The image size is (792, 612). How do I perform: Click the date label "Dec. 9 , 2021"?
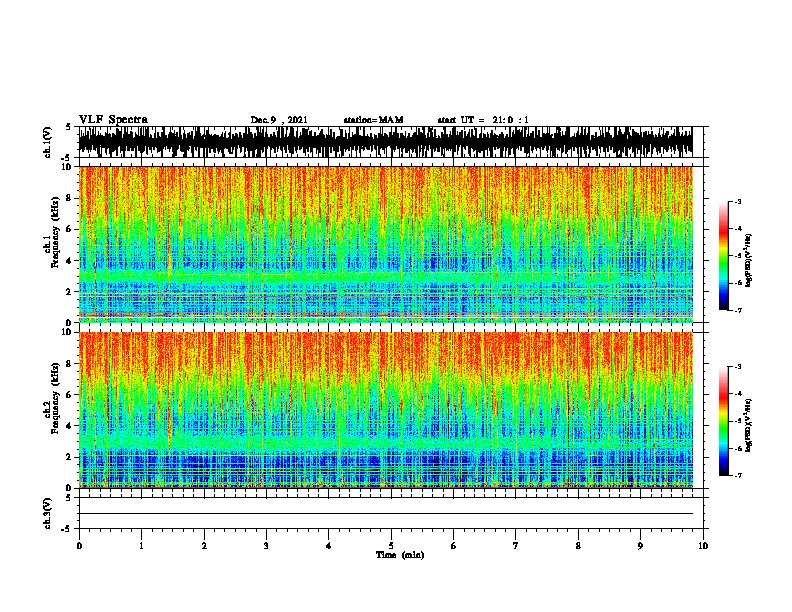click(x=279, y=120)
